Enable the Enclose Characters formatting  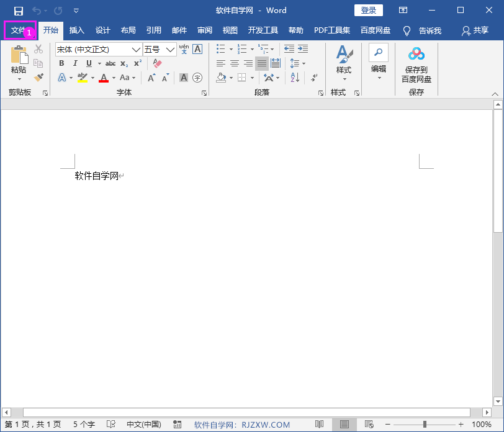[197, 78]
